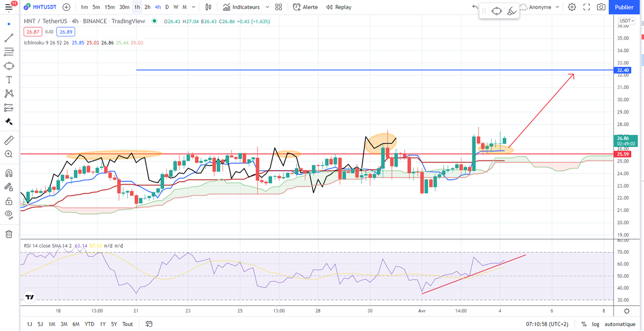
Task: Toggle lock all drawings
Action: (x=9, y=201)
